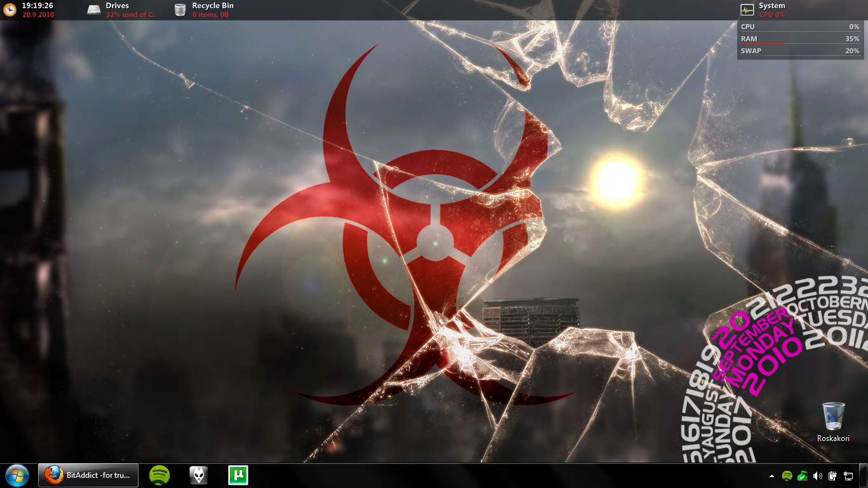Switch to the BitAddict Firefox window
This screenshot has height=488, width=868.
click(88, 475)
